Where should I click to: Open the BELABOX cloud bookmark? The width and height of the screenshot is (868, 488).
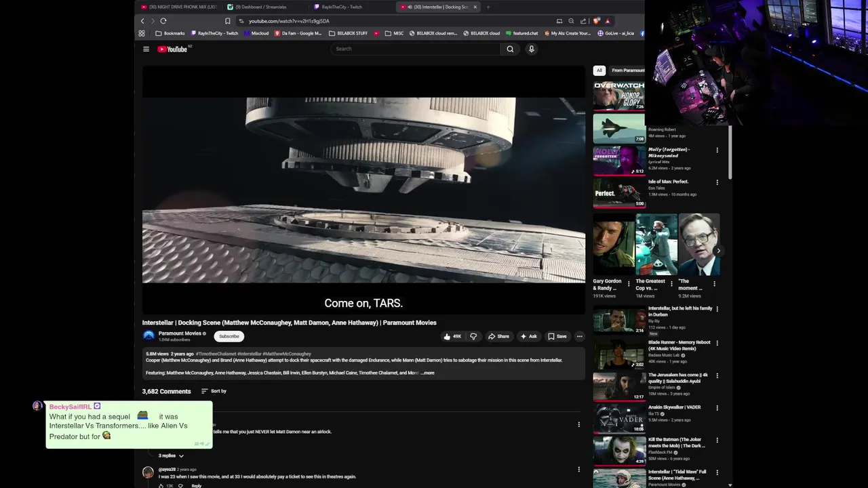pos(481,33)
